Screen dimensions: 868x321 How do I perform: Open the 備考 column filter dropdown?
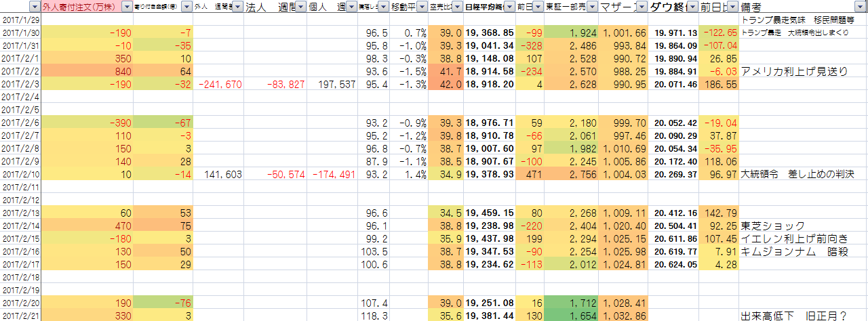click(x=861, y=7)
